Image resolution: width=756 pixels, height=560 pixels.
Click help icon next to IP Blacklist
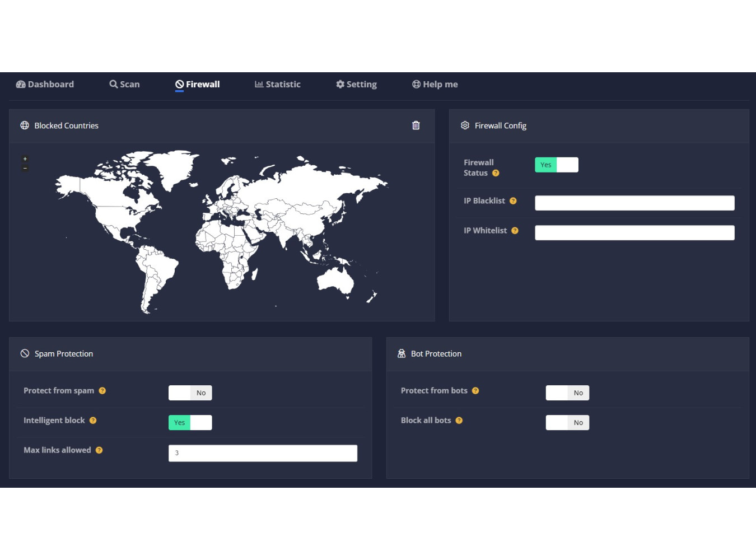[513, 201]
